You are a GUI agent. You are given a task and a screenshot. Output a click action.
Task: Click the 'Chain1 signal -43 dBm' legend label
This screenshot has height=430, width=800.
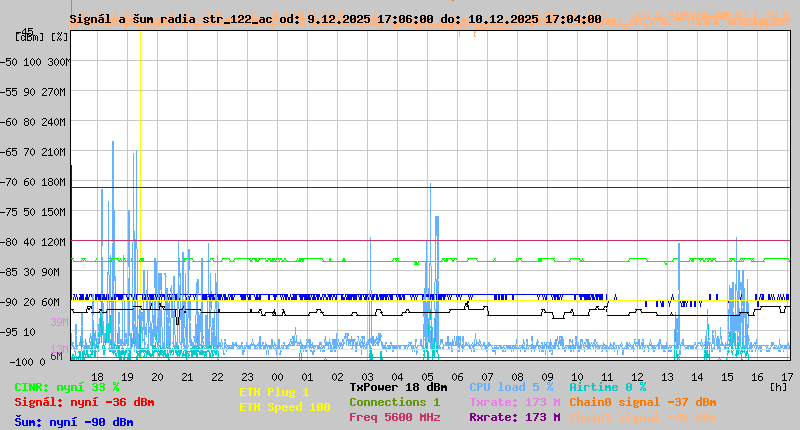click(643, 417)
